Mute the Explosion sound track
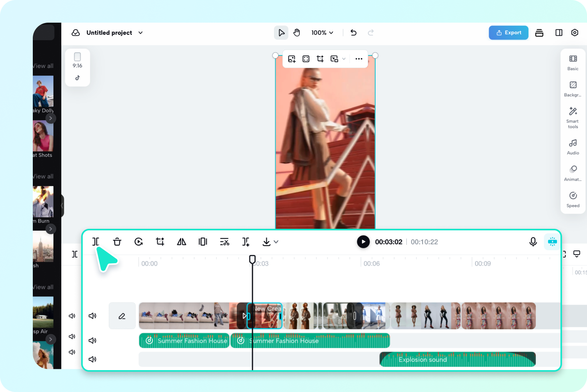The image size is (587, 392). tap(92, 359)
